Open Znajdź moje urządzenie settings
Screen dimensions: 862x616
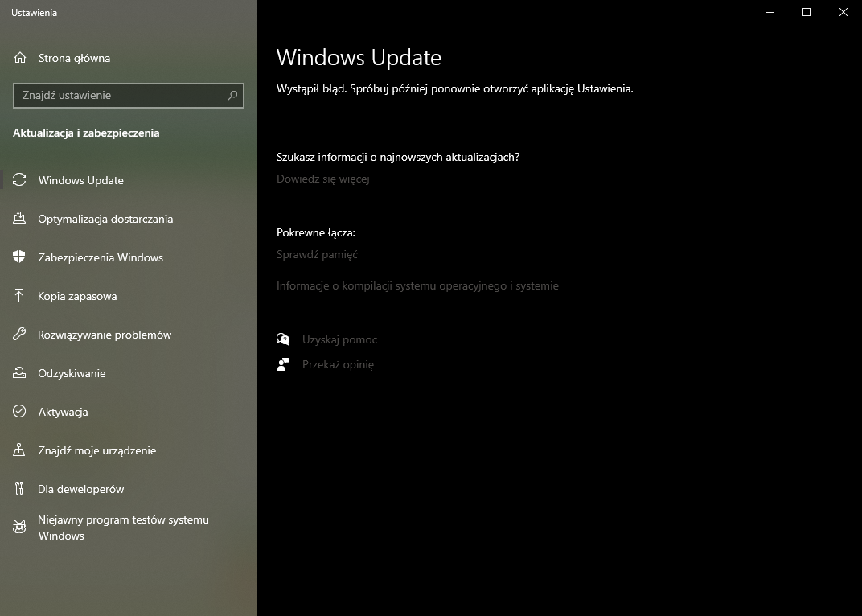129,450
